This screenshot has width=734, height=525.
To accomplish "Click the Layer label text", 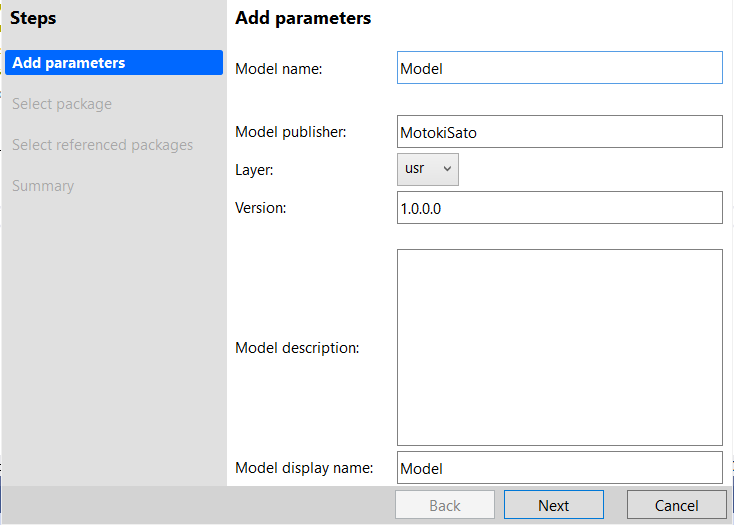I will (x=254, y=169).
